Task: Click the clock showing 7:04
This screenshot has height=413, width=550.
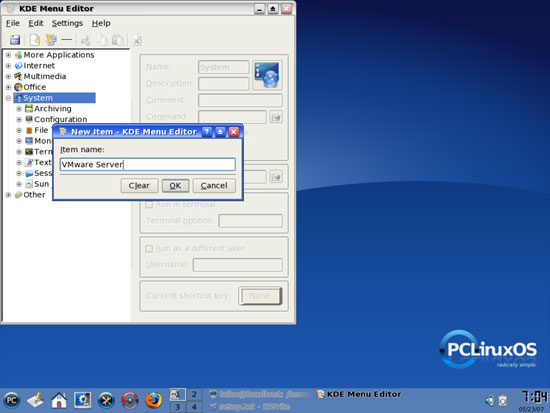Action: [x=534, y=397]
